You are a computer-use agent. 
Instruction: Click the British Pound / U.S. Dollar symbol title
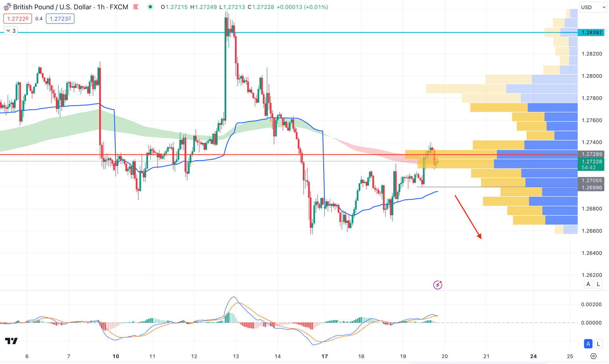click(x=52, y=7)
